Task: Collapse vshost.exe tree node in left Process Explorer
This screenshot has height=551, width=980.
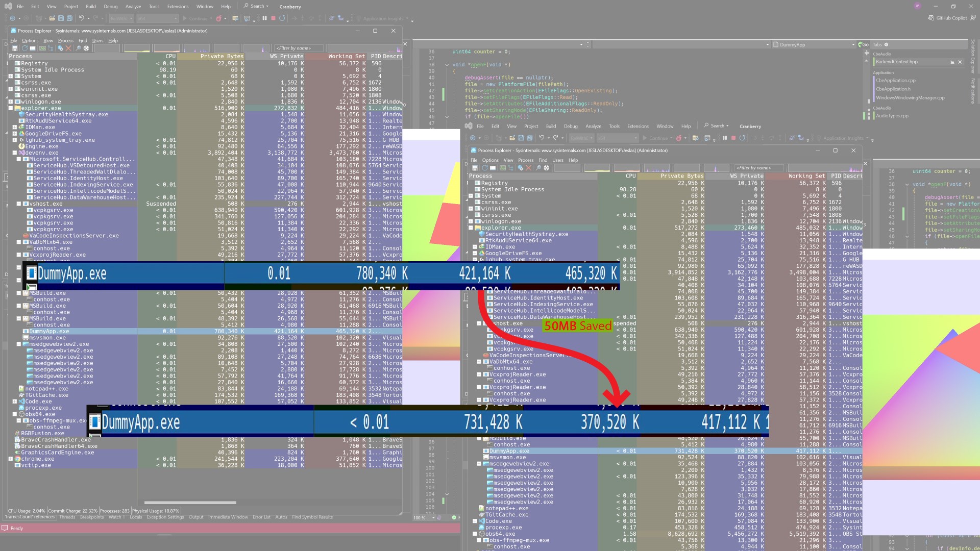Action: [x=19, y=204]
